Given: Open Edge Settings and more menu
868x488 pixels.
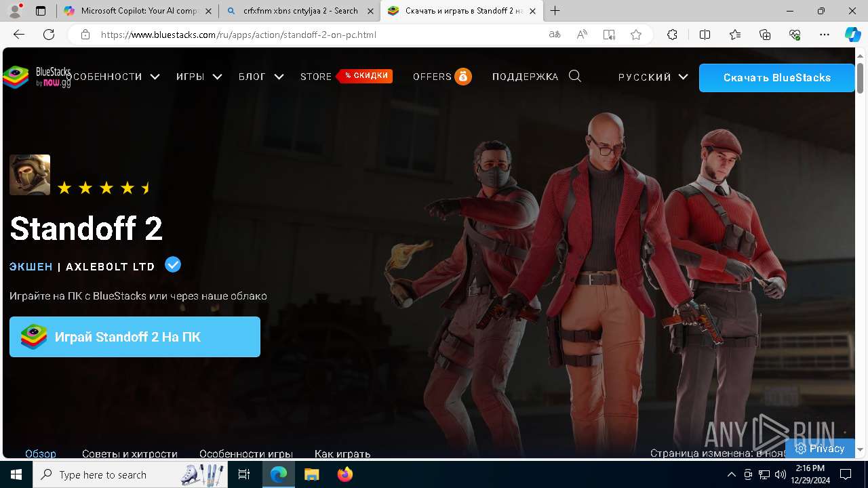Looking at the screenshot, I should [825, 35].
